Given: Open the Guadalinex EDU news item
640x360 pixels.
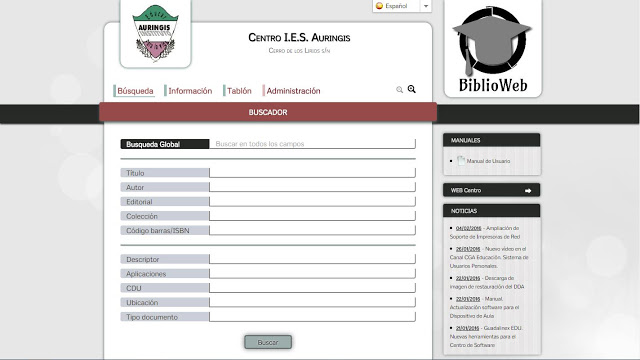Looking at the screenshot, I should (x=486, y=336).
